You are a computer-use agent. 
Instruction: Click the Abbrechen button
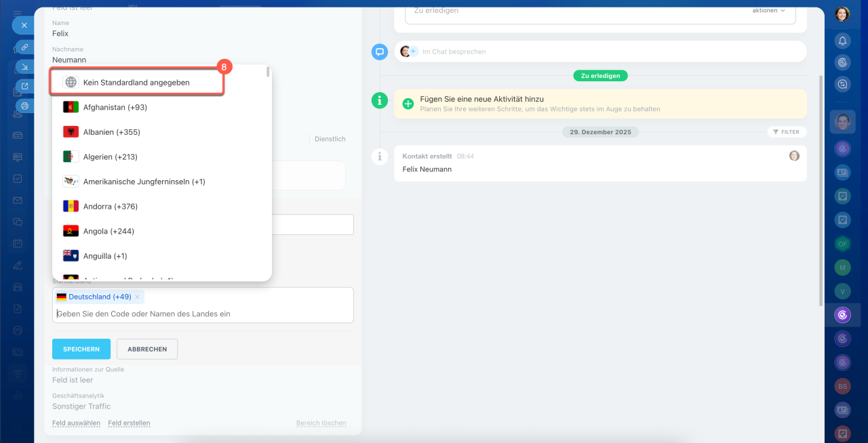(147, 349)
